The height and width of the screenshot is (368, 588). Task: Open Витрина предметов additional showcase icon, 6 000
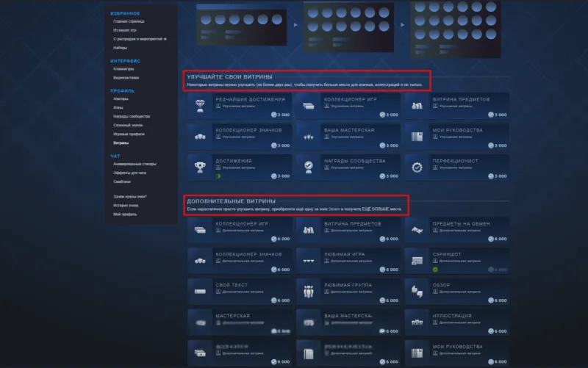click(x=308, y=230)
